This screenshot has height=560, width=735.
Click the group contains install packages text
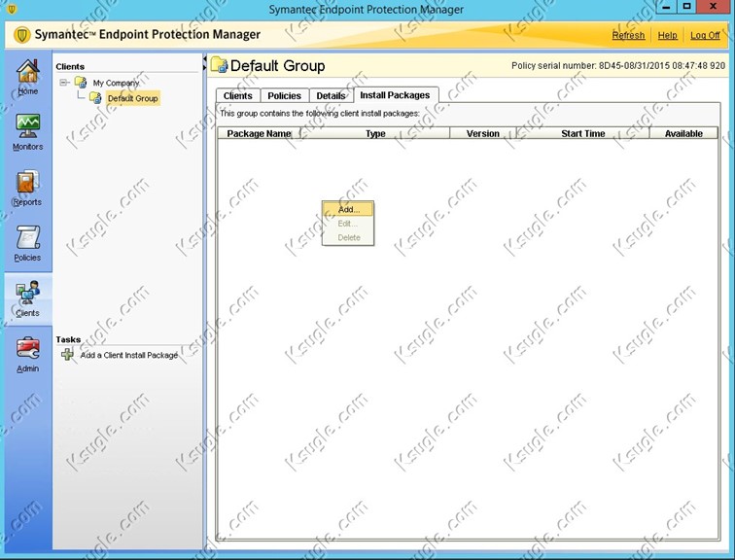coord(320,114)
